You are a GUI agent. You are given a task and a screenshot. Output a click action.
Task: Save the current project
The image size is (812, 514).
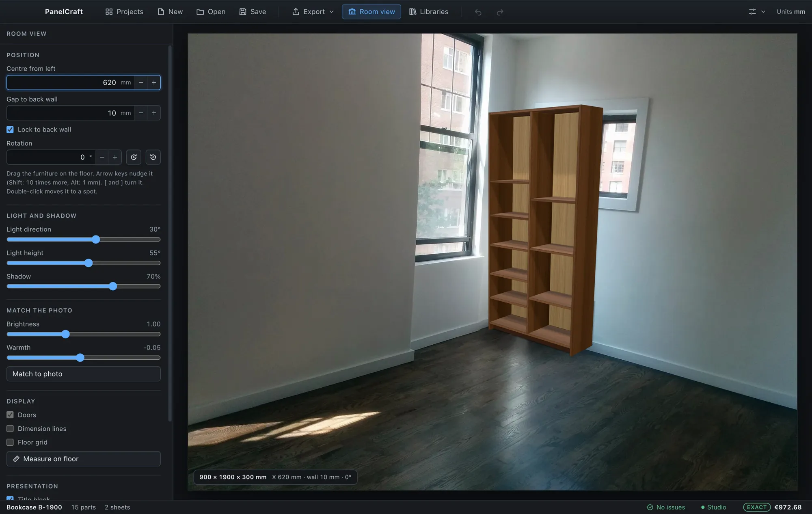point(253,12)
